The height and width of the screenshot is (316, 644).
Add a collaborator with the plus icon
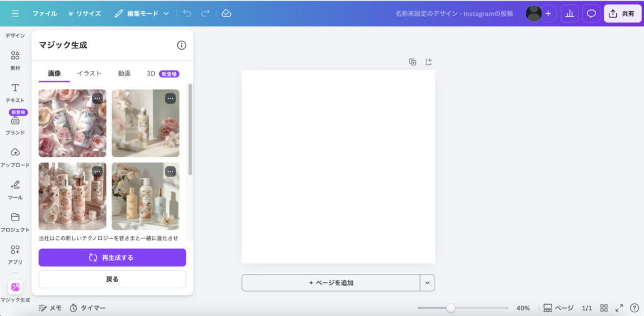(548, 14)
